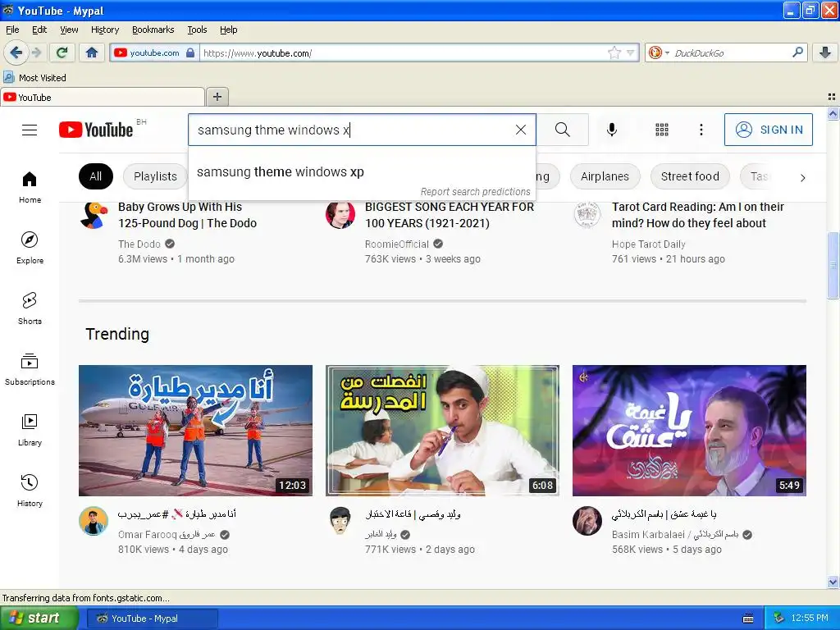Viewport: 840px width, 630px height.
Task: Open the Edit menu
Action: pos(39,30)
